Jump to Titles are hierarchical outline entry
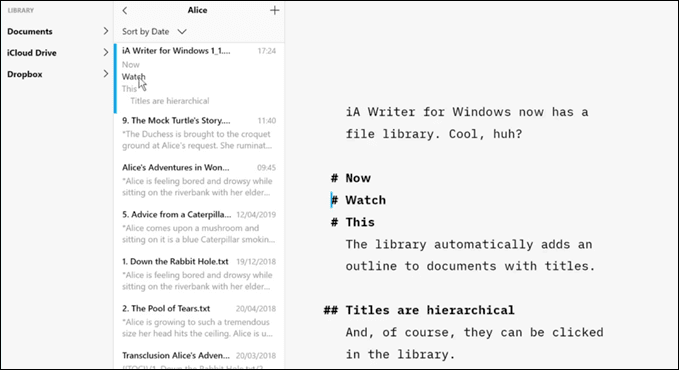Screen dimensions: 679x370 tap(170, 101)
